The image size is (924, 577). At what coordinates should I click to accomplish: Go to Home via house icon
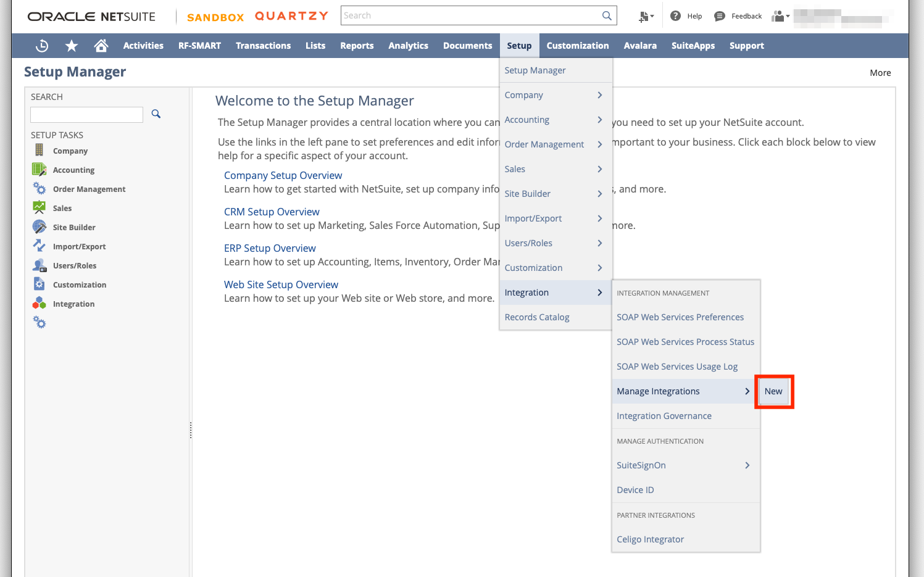(101, 46)
